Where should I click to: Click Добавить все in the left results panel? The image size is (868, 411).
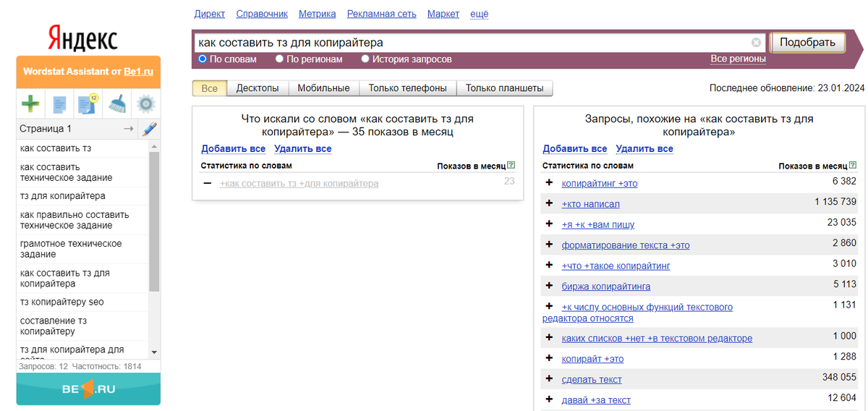pyautogui.click(x=233, y=149)
